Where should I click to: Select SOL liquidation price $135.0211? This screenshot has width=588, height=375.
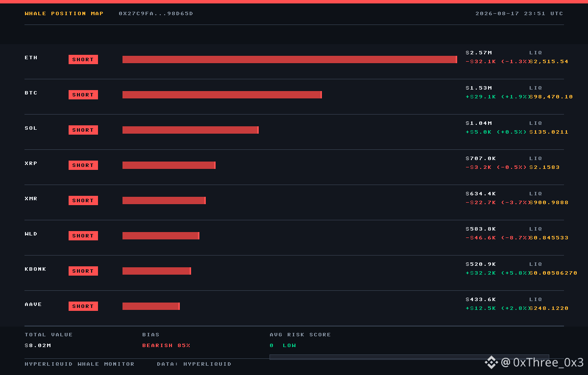(x=549, y=132)
